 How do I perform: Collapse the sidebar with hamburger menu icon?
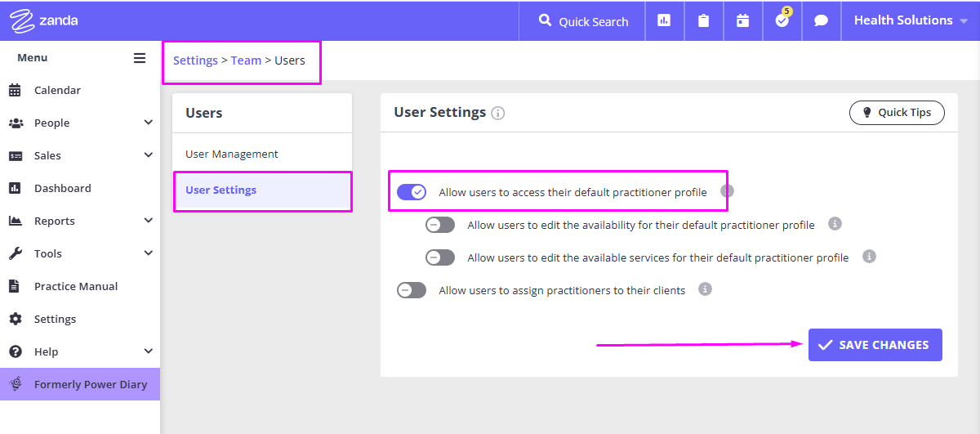[140, 58]
